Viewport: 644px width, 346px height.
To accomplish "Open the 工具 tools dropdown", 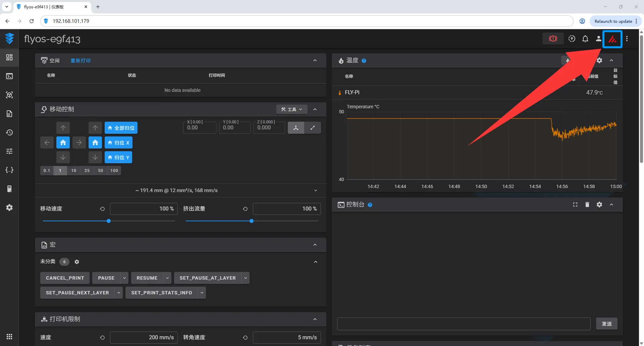I will click(x=291, y=109).
